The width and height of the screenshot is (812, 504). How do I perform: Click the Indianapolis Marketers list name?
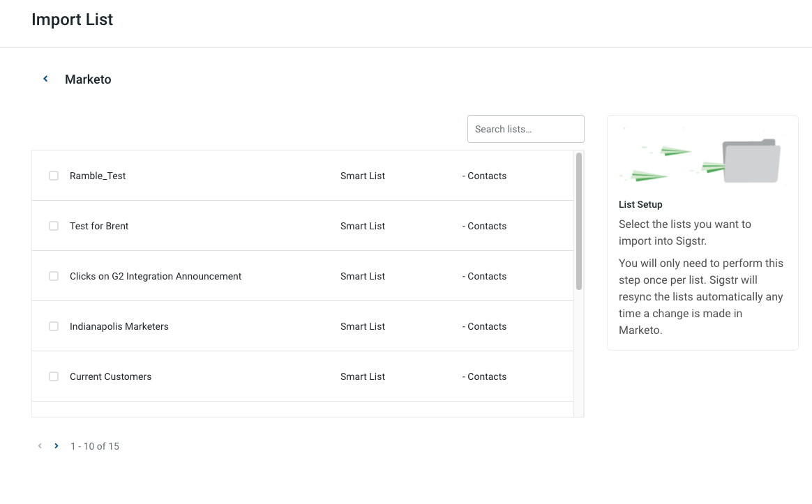119,326
